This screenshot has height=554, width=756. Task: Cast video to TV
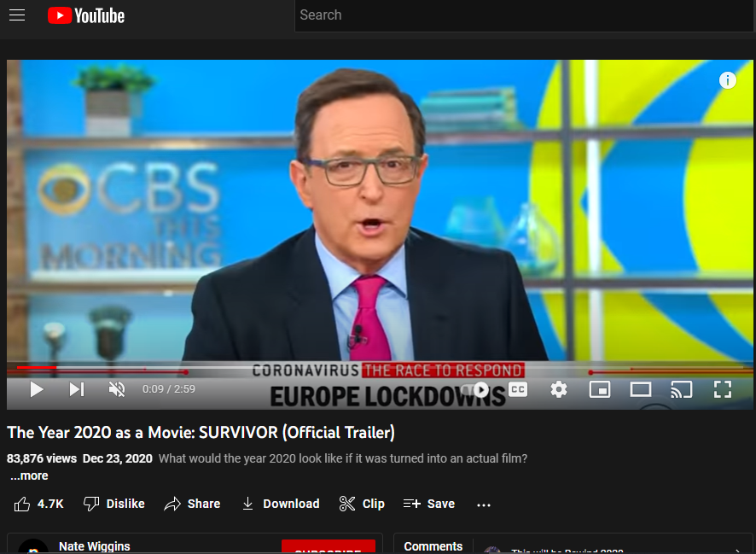(x=681, y=390)
